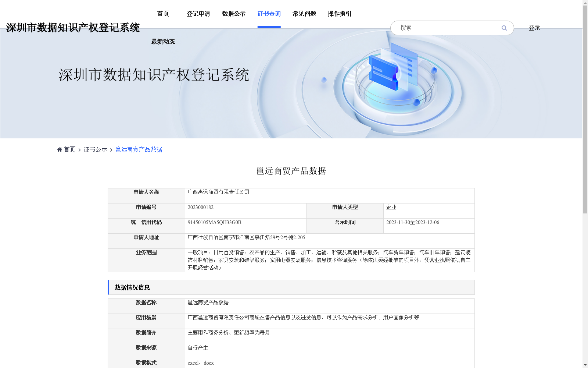588x368 pixels.
Task: Click the applicant type value 企业
Action: tap(391, 207)
